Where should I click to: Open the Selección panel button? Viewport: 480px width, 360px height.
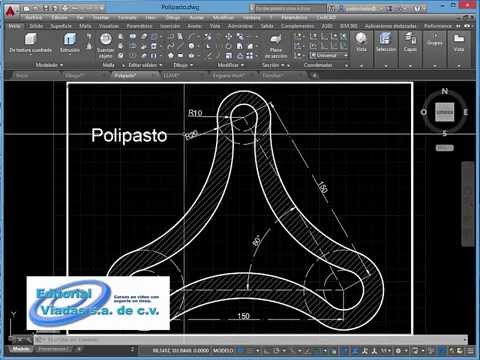pyautogui.click(x=386, y=42)
